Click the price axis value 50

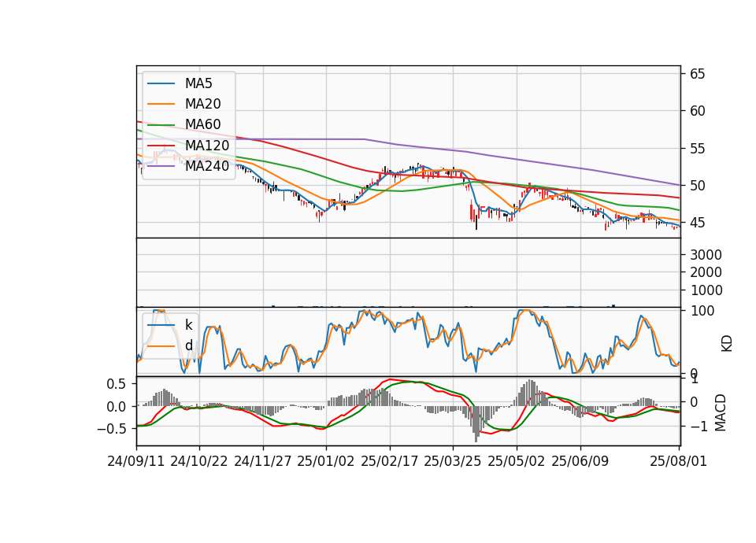pos(697,186)
